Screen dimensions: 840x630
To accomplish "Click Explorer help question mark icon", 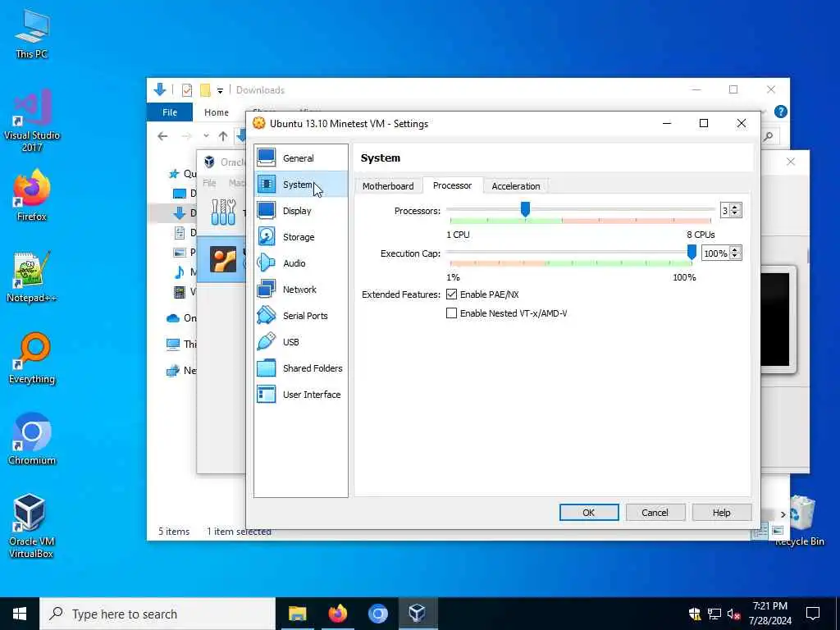I will pos(781,112).
